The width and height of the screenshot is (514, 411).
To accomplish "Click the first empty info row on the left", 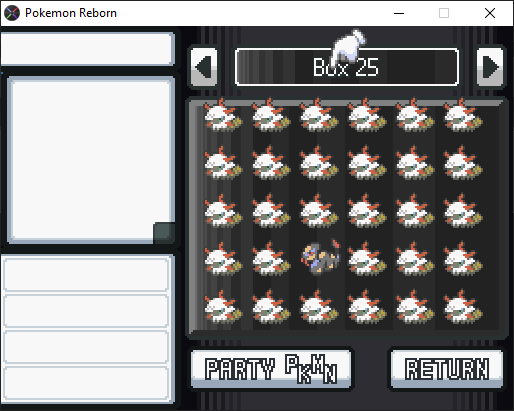I will point(86,274).
